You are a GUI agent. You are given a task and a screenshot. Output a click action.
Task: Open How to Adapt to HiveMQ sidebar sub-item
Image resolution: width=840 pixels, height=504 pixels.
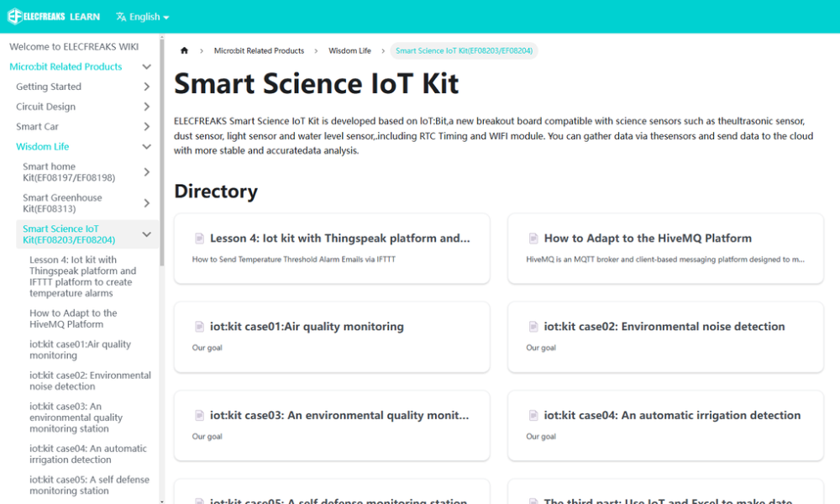point(73,318)
